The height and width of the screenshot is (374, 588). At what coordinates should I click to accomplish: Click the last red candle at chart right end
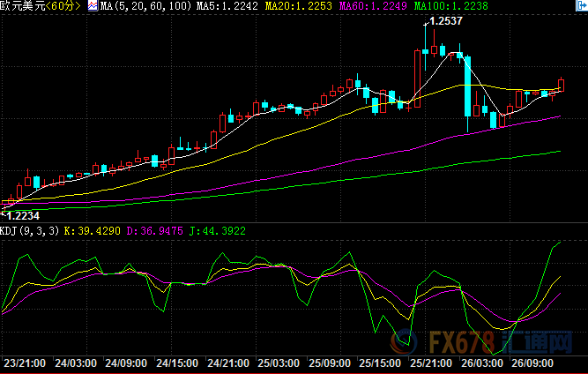pos(561,86)
